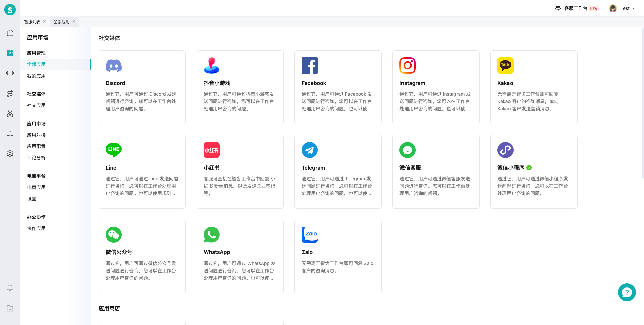Click the green verified badge on 微信小程序
This screenshot has height=325, width=644.
(529, 168)
